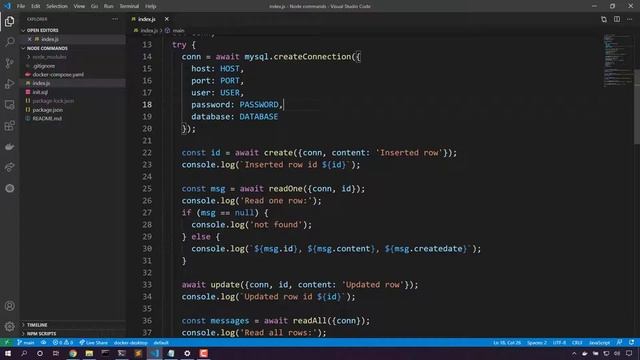Image resolution: width=640 pixels, height=360 pixels.
Task: Collapse the Node Commands folder section
Action: 47,48
